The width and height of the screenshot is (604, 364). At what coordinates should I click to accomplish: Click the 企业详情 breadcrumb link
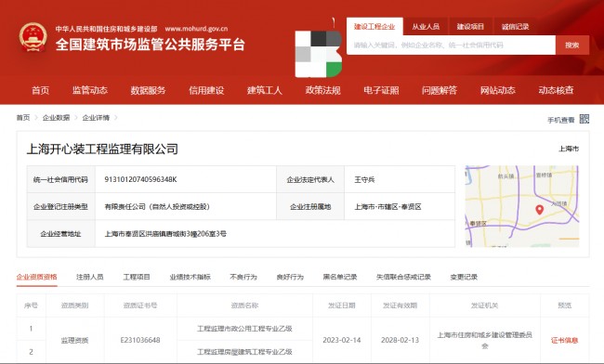click(96, 117)
